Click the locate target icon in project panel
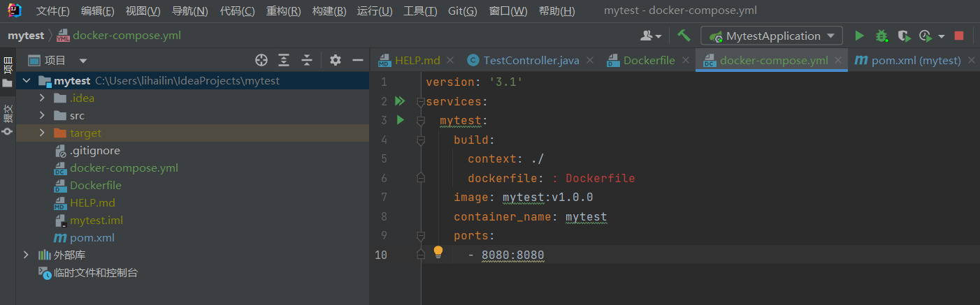 click(x=261, y=60)
